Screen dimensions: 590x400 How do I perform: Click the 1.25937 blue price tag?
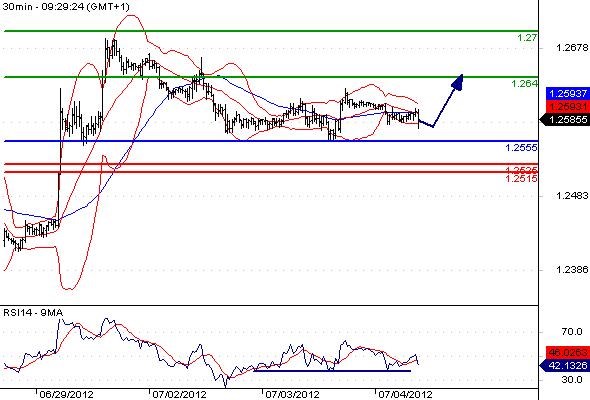(x=568, y=93)
